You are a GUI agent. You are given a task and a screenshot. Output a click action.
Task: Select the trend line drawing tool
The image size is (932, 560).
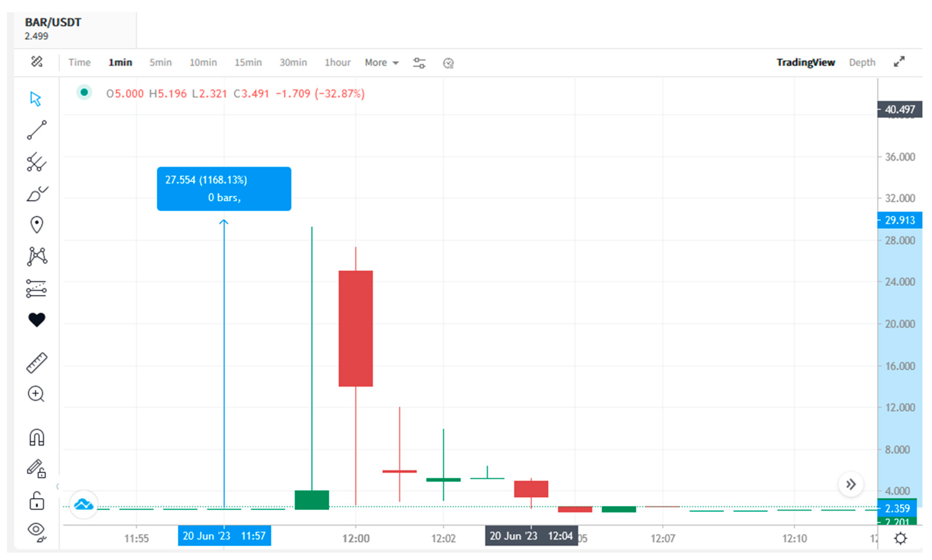[37, 130]
